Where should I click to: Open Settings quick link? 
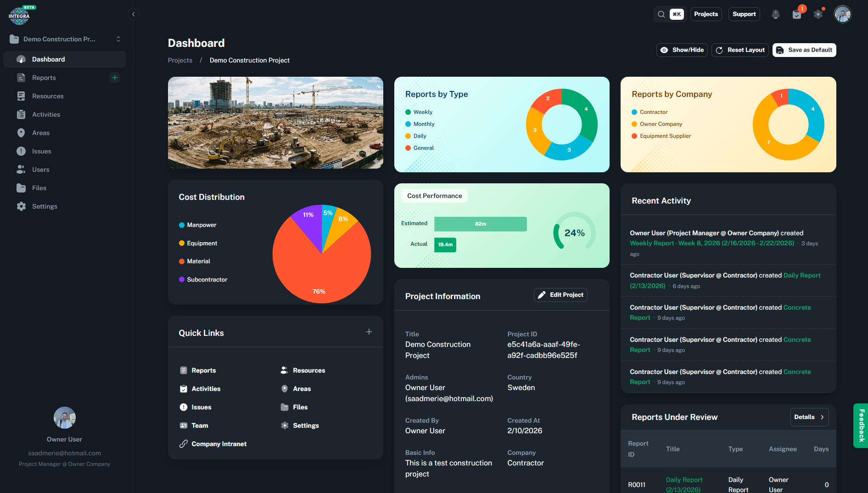(x=300, y=425)
